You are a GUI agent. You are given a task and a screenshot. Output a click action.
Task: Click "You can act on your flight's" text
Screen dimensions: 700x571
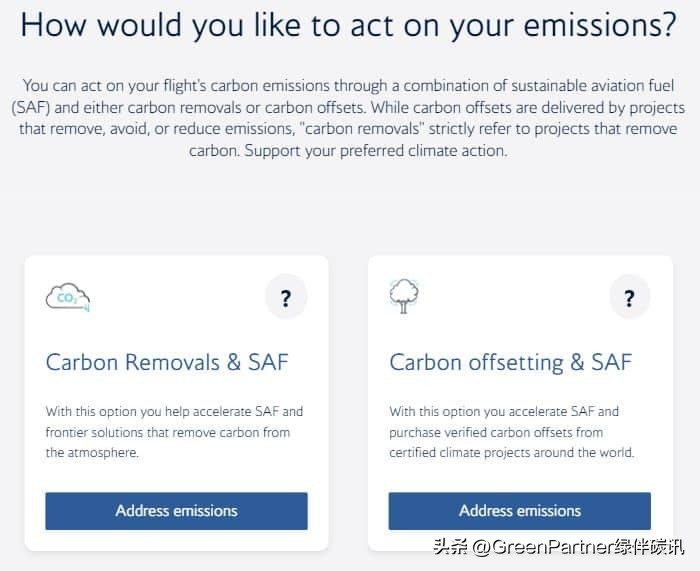(111, 87)
